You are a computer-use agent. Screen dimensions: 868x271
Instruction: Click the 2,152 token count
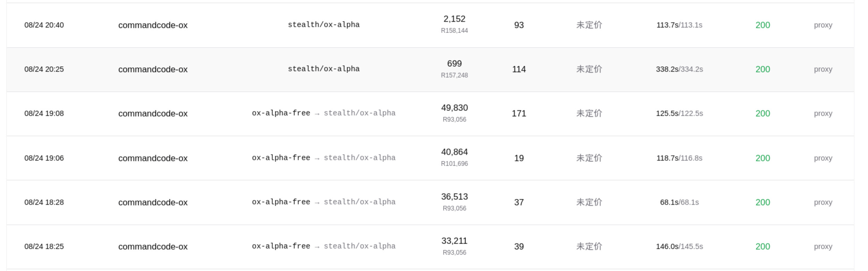point(454,19)
